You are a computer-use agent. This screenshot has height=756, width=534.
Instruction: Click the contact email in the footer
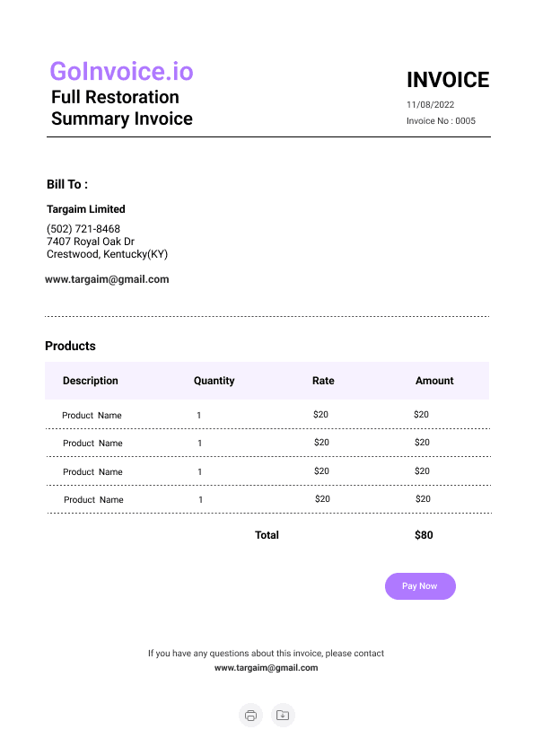click(x=266, y=668)
